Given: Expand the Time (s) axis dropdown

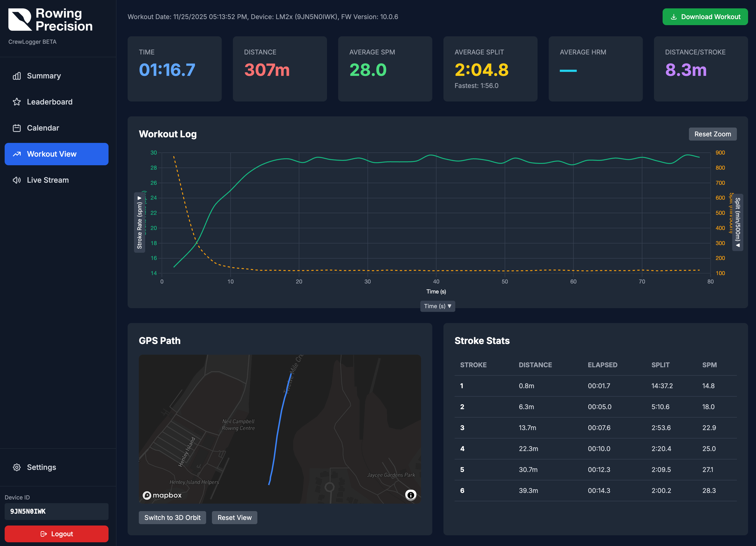Looking at the screenshot, I should [x=437, y=306].
